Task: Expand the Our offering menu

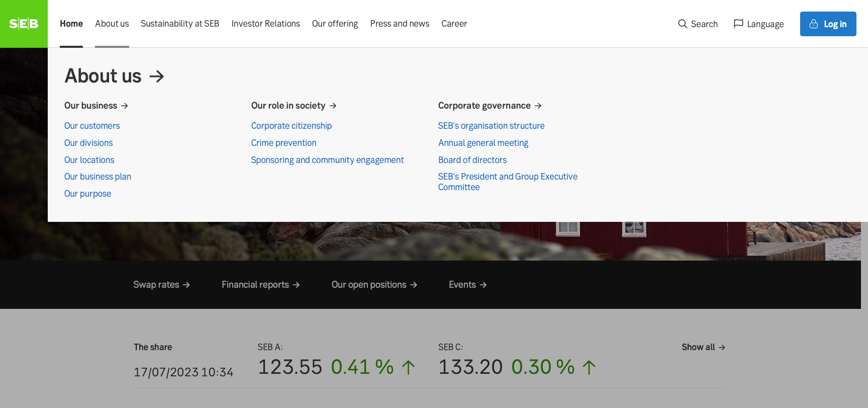Action: click(335, 24)
